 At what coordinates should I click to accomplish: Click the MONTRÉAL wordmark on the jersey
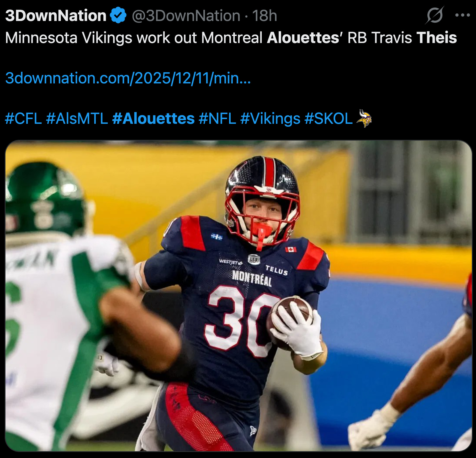click(252, 278)
